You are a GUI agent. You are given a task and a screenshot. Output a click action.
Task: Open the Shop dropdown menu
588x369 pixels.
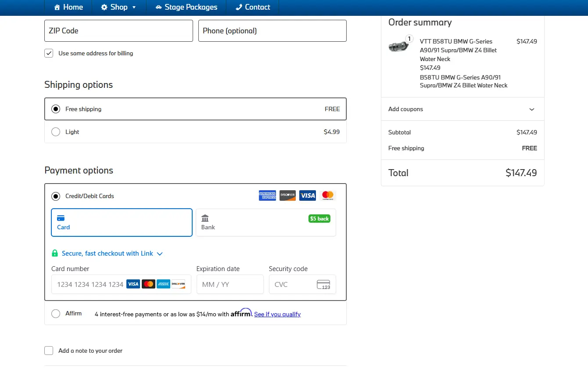pyautogui.click(x=118, y=7)
